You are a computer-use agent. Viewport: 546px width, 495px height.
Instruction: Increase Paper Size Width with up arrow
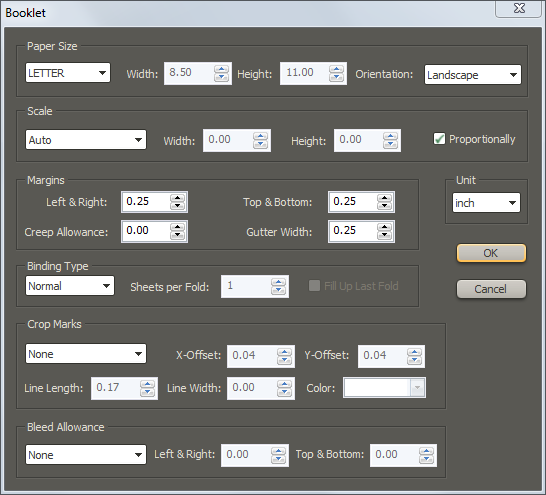click(x=221, y=69)
